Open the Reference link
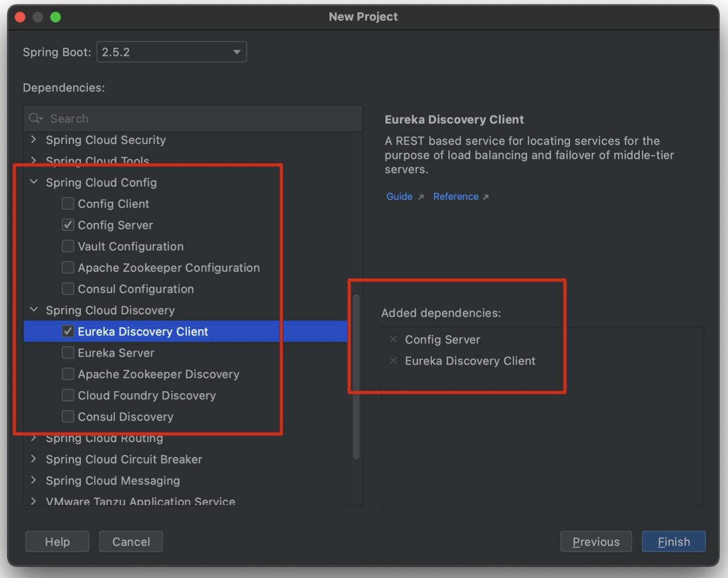The height and width of the screenshot is (578, 728). click(x=456, y=196)
